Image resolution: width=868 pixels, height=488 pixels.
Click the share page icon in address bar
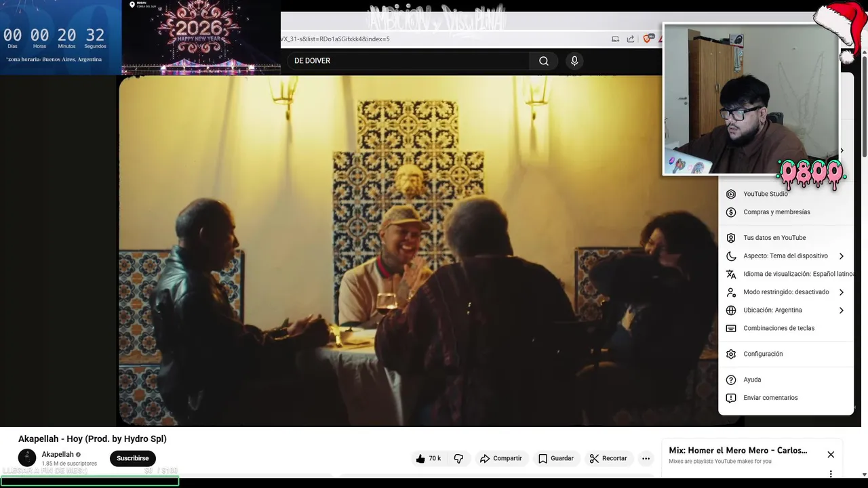click(x=631, y=39)
